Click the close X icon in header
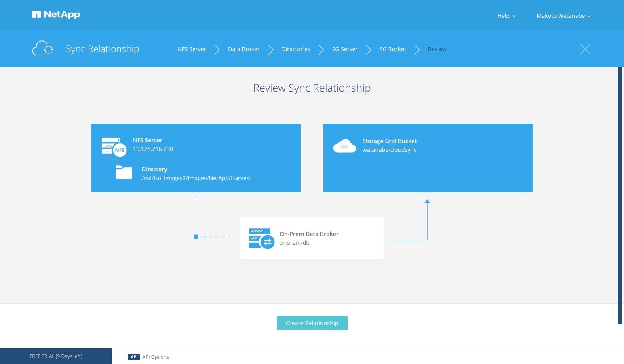Image resolution: width=624 pixels, height=364 pixels. point(585,49)
